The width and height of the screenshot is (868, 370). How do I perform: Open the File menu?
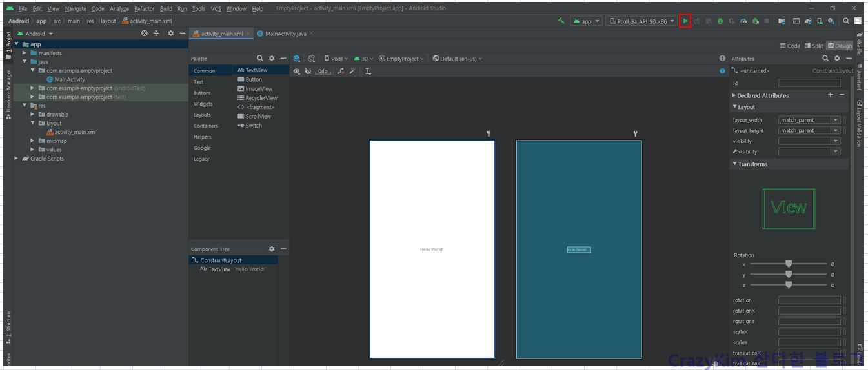(x=23, y=9)
